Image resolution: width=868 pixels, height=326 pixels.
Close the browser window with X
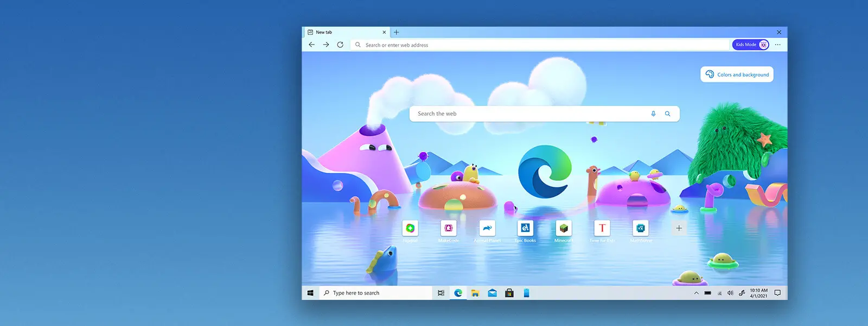point(779,32)
